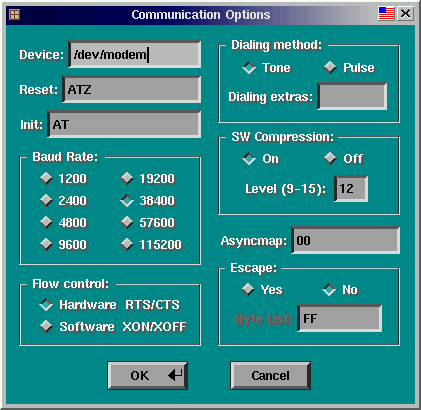The image size is (421, 410).
Task: Click the Init string field
Action: coord(124,124)
